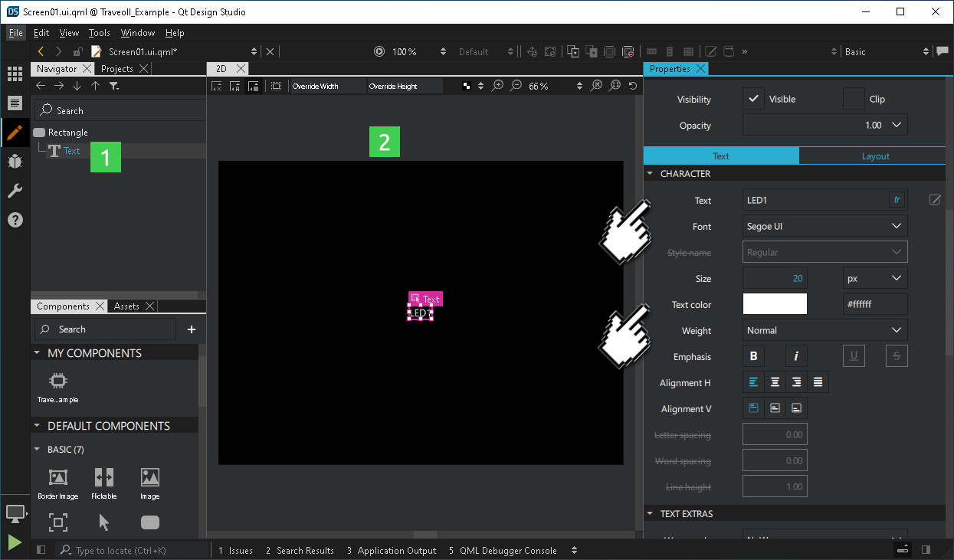This screenshot has height=560, width=954.
Task: Open the Tools menu
Action: coord(99,32)
